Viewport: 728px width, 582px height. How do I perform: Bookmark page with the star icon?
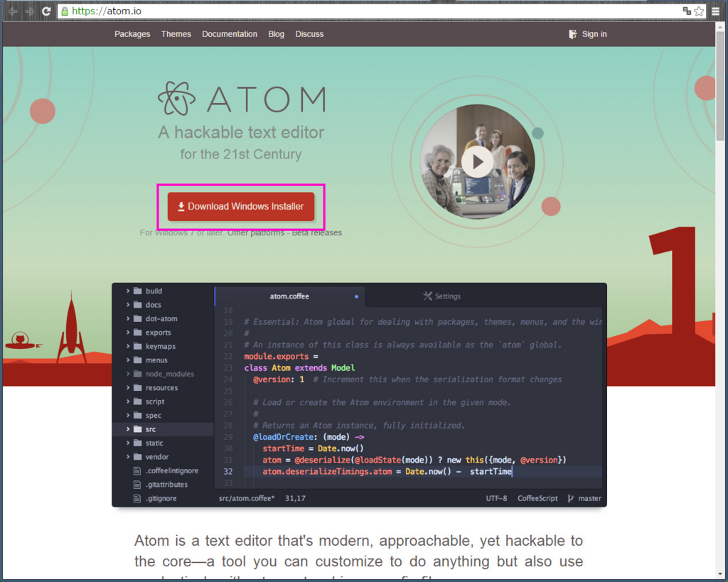tap(699, 11)
